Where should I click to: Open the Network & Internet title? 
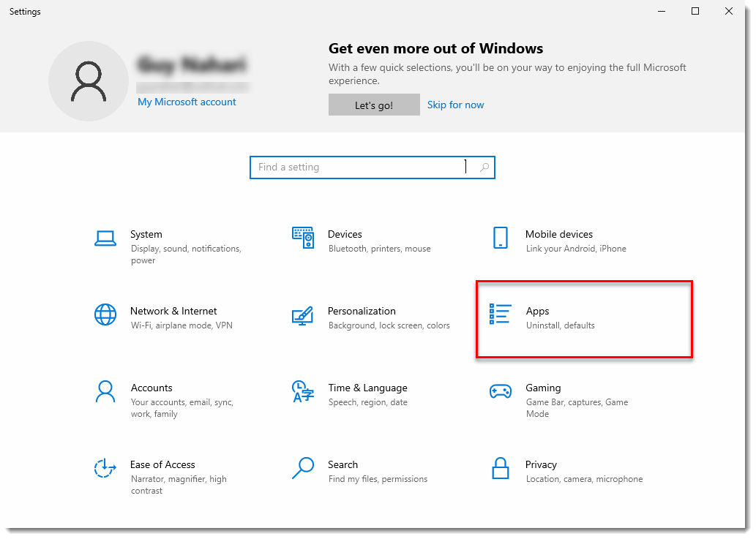[x=173, y=311]
